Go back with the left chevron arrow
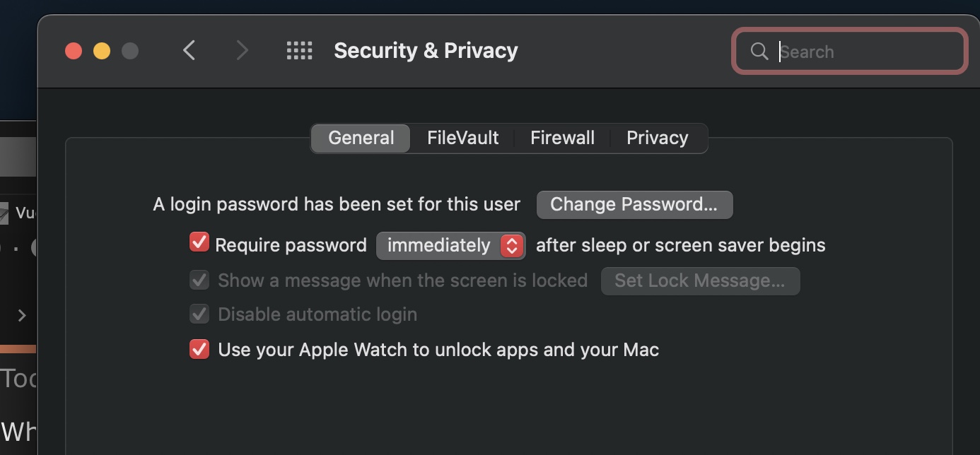Viewport: 980px width, 455px height. pyautogui.click(x=189, y=51)
